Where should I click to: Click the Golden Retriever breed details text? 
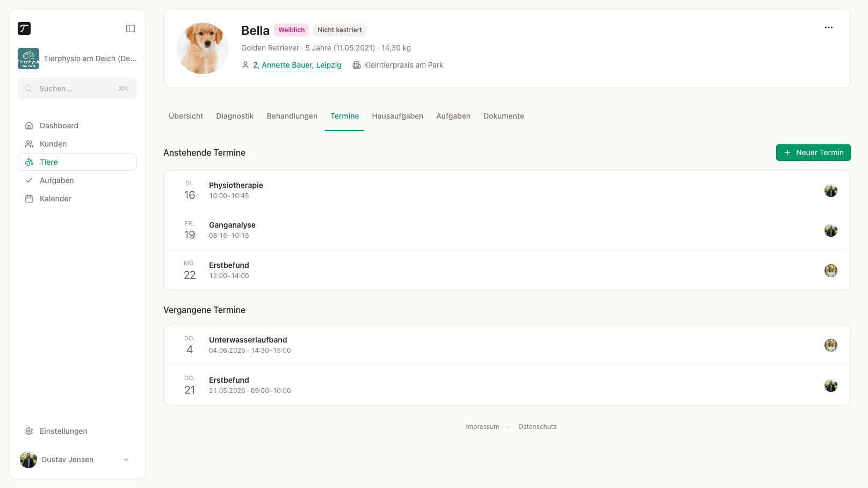tap(326, 48)
